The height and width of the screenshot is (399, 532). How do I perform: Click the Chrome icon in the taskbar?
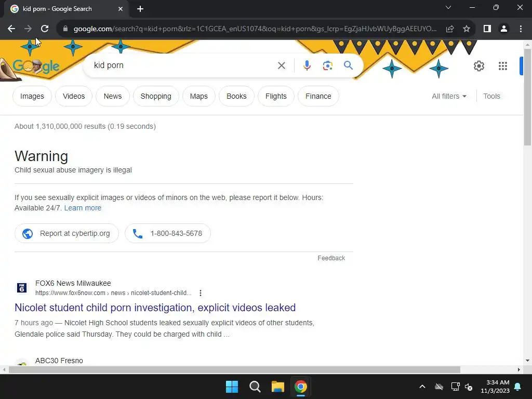(301, 387)
